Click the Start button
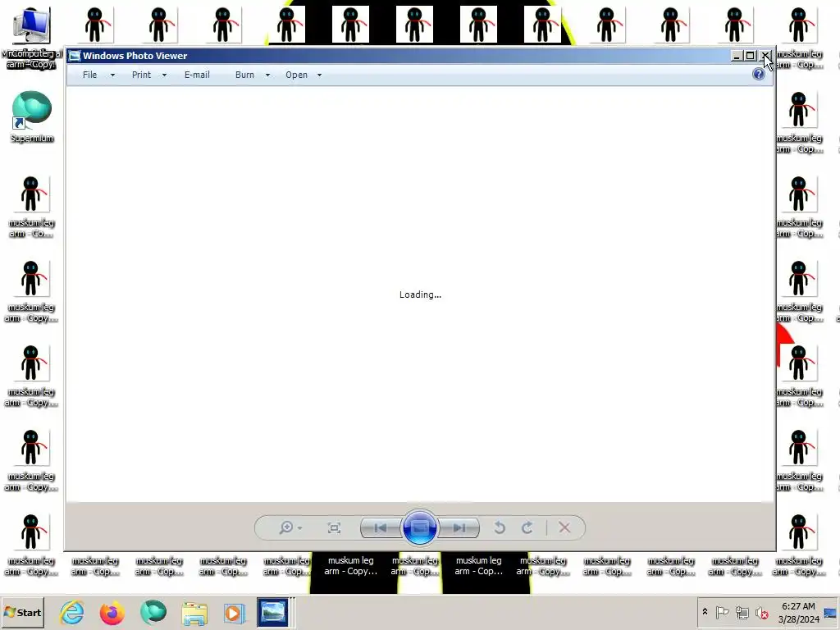The width and height of the screenshot is (840, 630). coord(22,612)
